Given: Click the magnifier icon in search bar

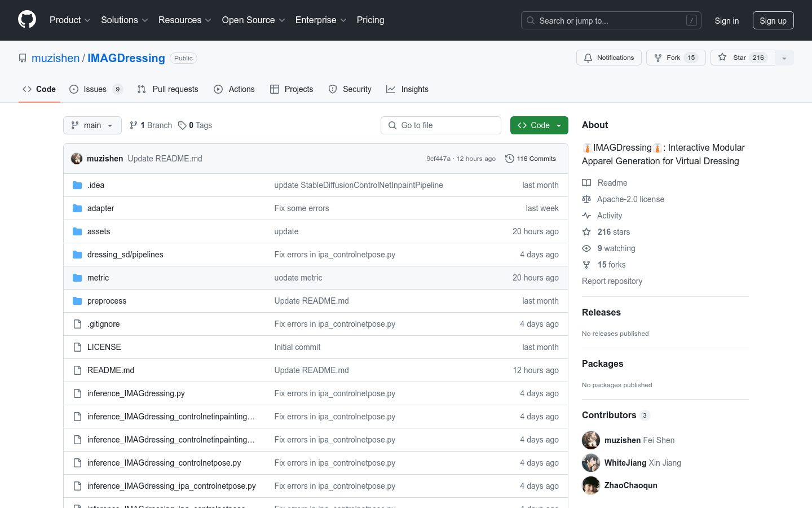Looking at the screenshot, I should coord(531,20).
